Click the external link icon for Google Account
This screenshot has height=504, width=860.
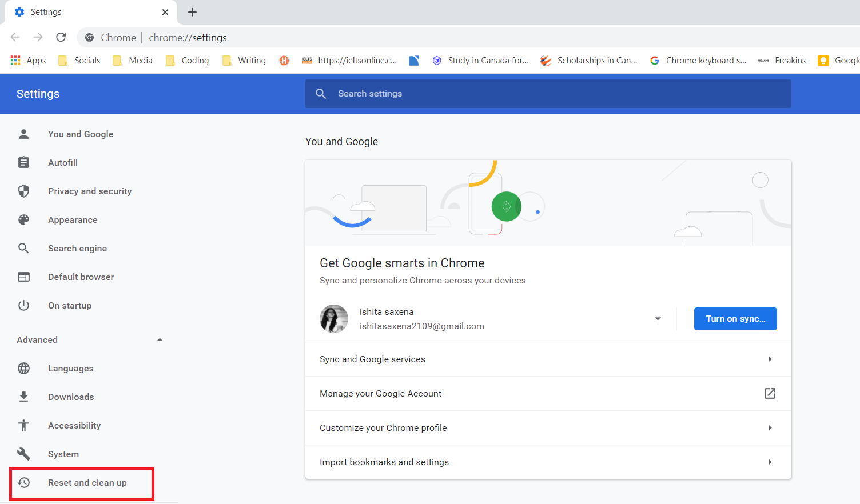770,393
